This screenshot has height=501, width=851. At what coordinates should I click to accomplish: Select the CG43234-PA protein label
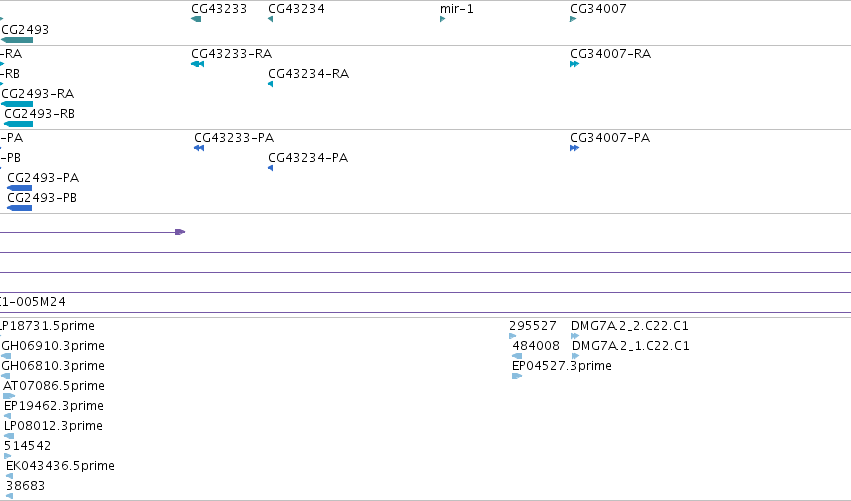(308, 158)
